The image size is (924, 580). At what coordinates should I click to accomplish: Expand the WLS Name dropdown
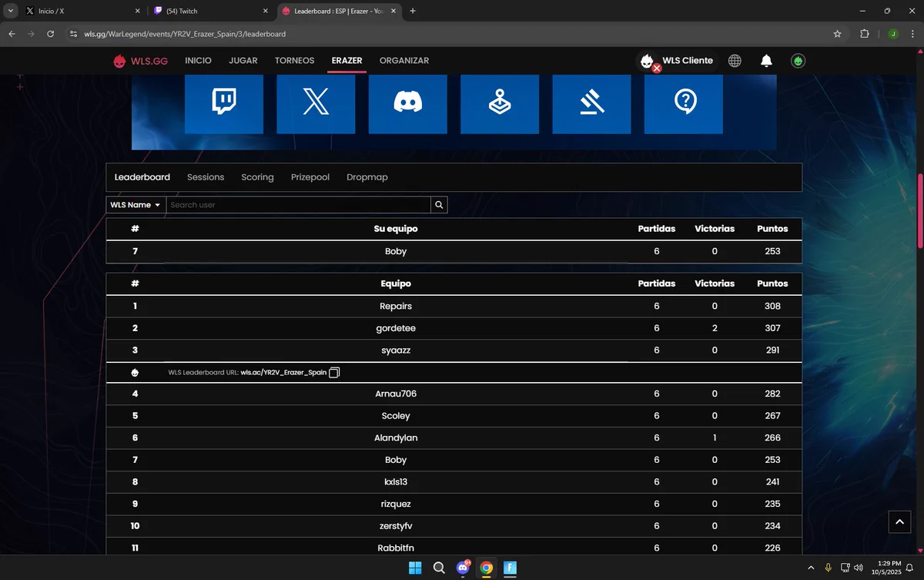pyautogui.click(x=136, y=205)
